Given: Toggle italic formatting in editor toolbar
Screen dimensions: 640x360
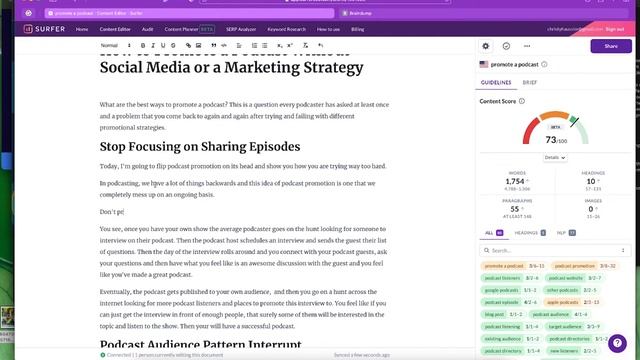Looking at the screenshot, I should (x=153, y=45).
